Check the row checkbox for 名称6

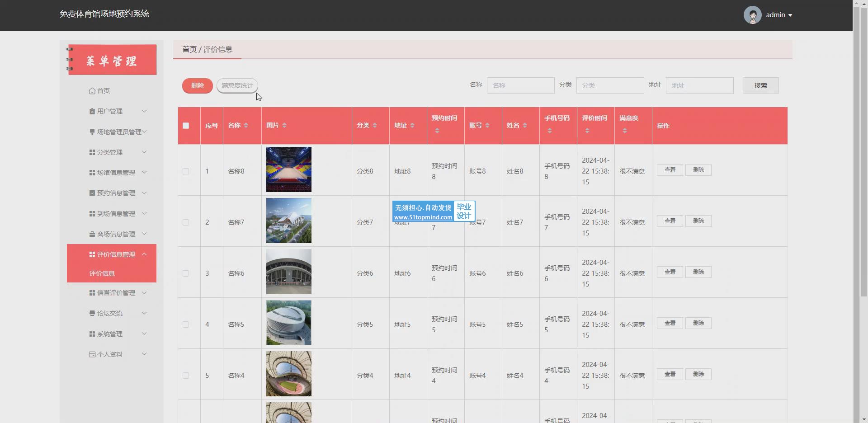[186, 273]
